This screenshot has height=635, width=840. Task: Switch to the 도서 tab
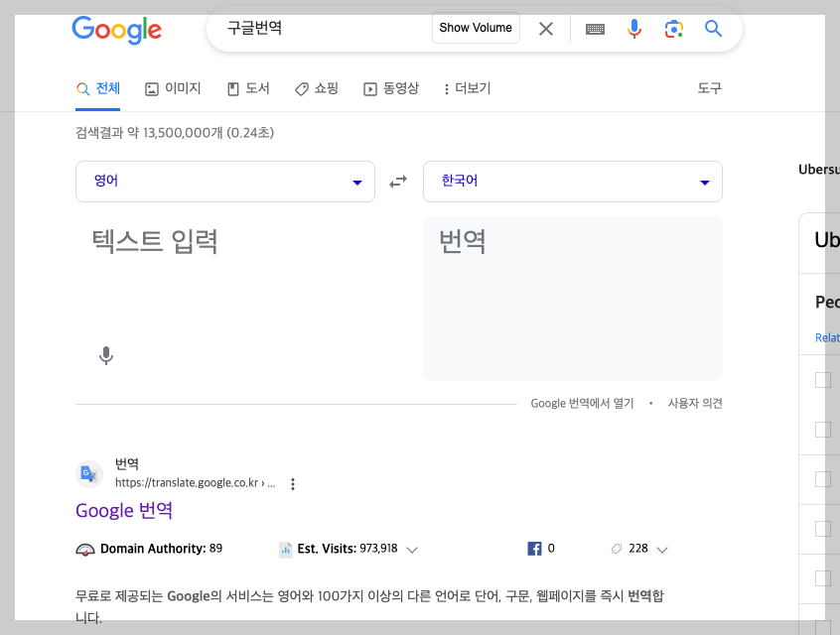click(x=248, y=89)
